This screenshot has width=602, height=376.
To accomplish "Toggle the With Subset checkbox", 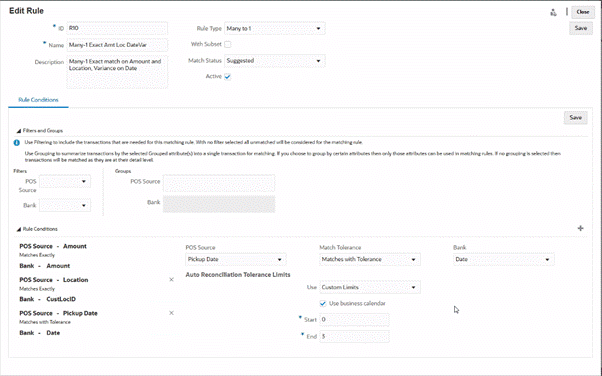I will point(228,45).
